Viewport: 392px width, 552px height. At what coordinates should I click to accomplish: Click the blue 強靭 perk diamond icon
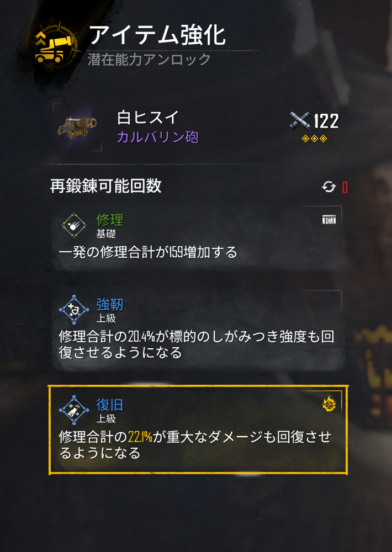click(x=74, y=310)
